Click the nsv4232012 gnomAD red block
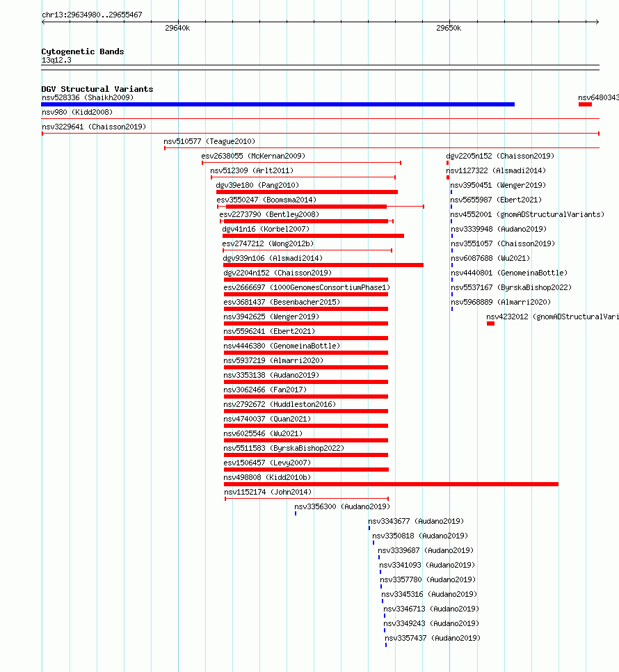 click(x=490, y=323)
